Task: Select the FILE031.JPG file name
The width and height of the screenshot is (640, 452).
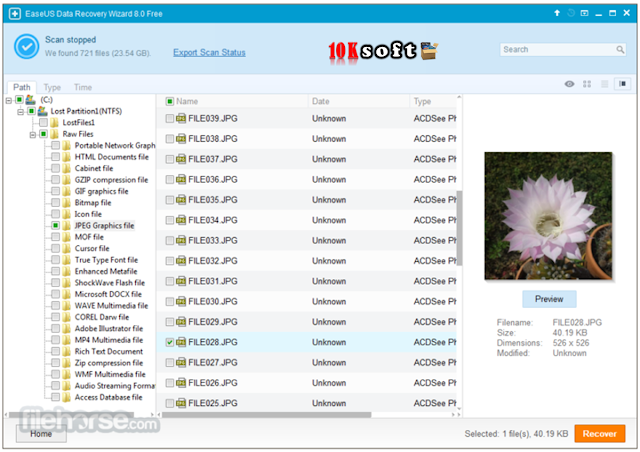Action: coord(213,281)
